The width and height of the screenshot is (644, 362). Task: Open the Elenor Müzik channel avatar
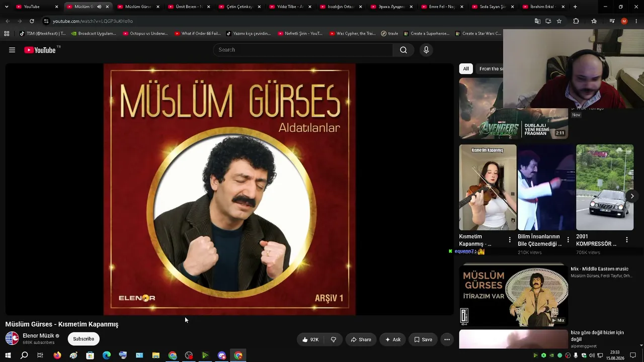tap(12, 339)
